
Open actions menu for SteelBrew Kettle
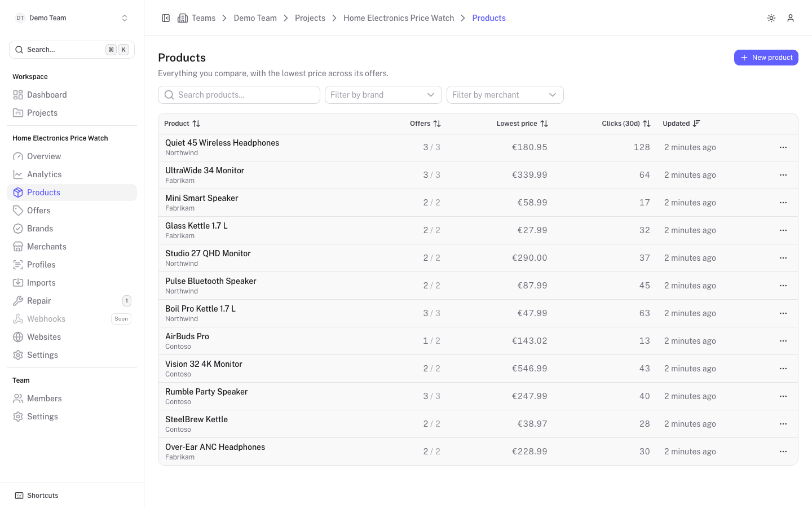pos(783,424)
